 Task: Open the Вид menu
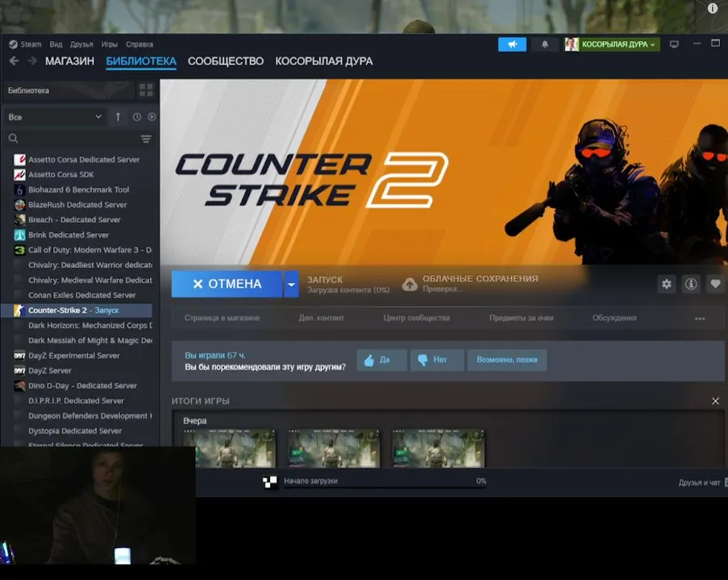56,44
